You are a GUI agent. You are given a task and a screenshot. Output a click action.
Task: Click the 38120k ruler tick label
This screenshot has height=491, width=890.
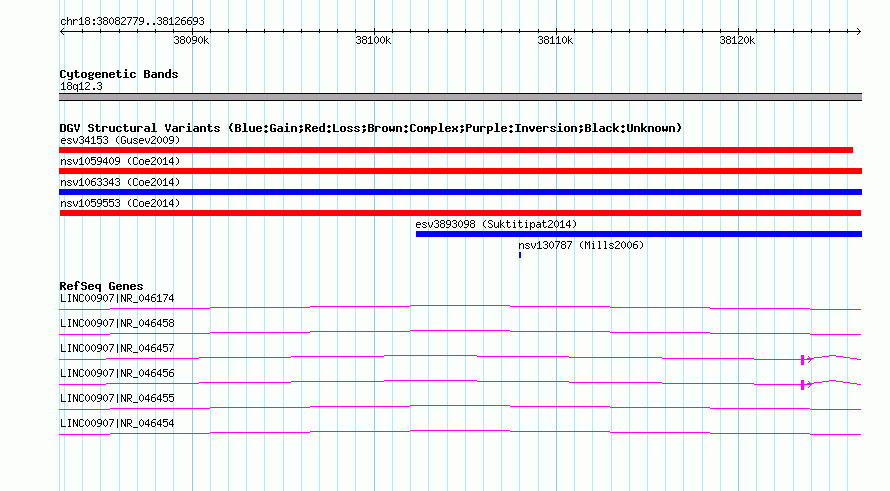click(737, 40)
